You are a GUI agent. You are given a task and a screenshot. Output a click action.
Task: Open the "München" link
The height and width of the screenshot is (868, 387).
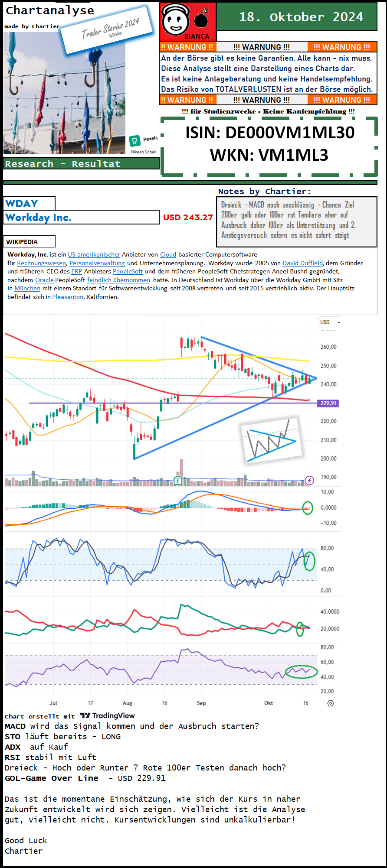click(27, 288)
